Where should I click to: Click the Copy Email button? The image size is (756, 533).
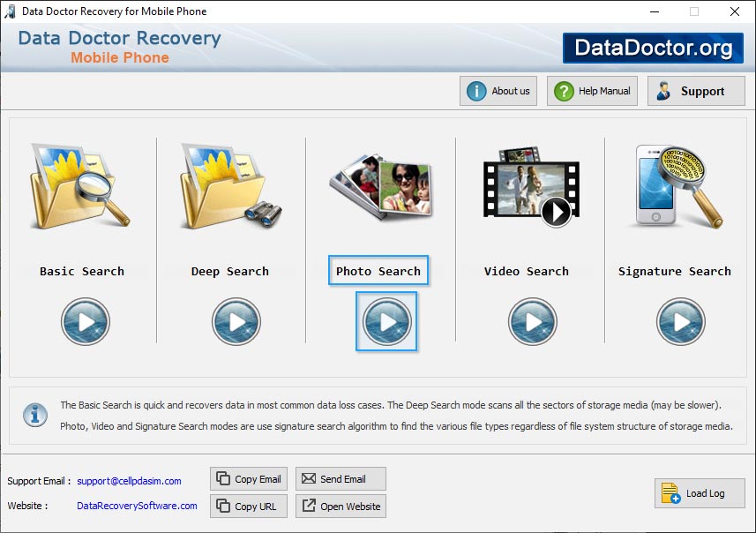tap(249, 479)
